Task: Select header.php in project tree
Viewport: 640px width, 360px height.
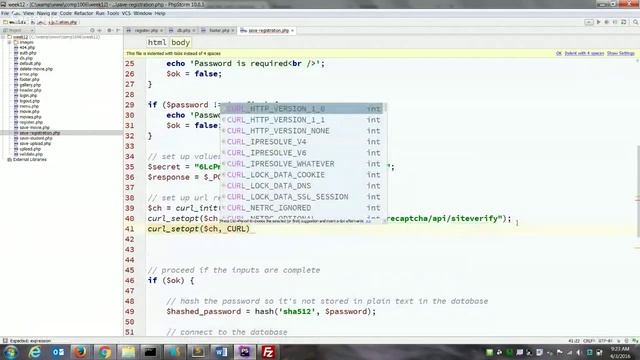Action: [x=30, y=90]
